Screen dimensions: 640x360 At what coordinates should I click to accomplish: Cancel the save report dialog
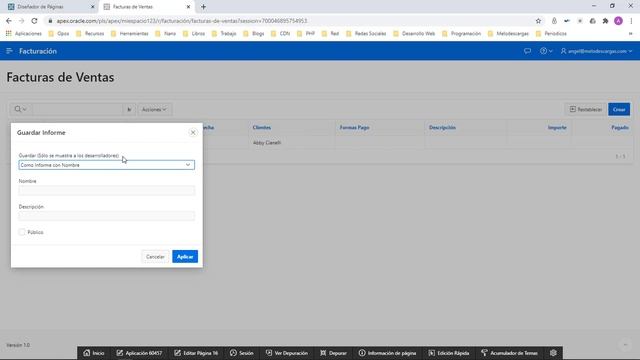point(155,257)
